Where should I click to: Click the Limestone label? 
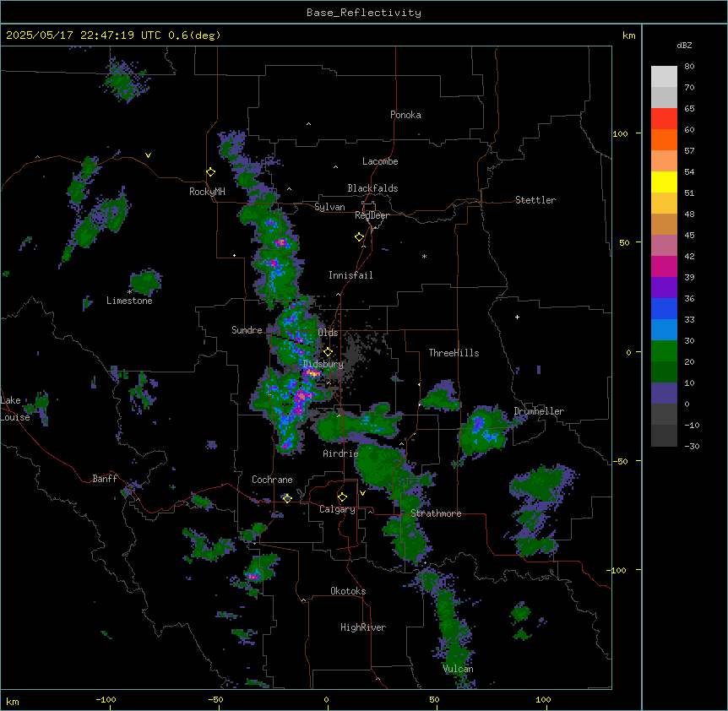pos(129,301)
